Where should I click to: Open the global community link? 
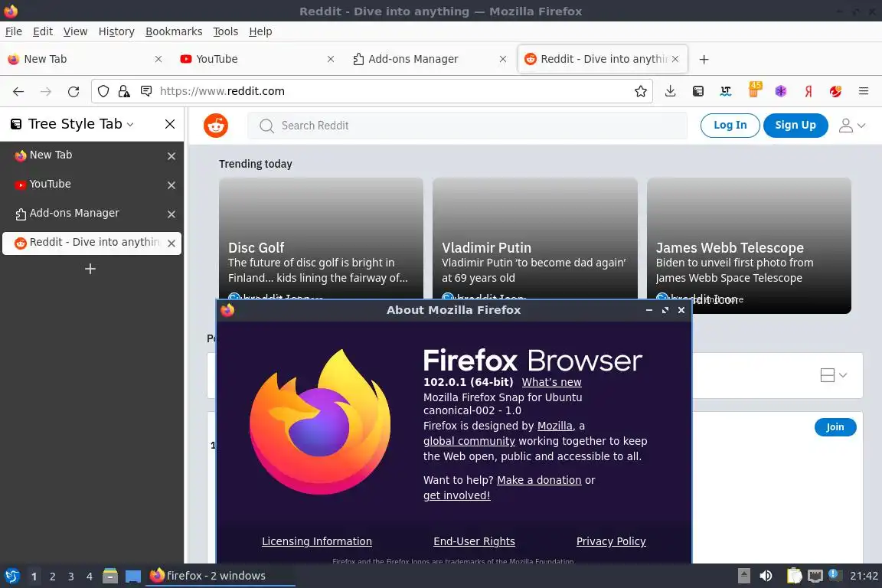469,441
